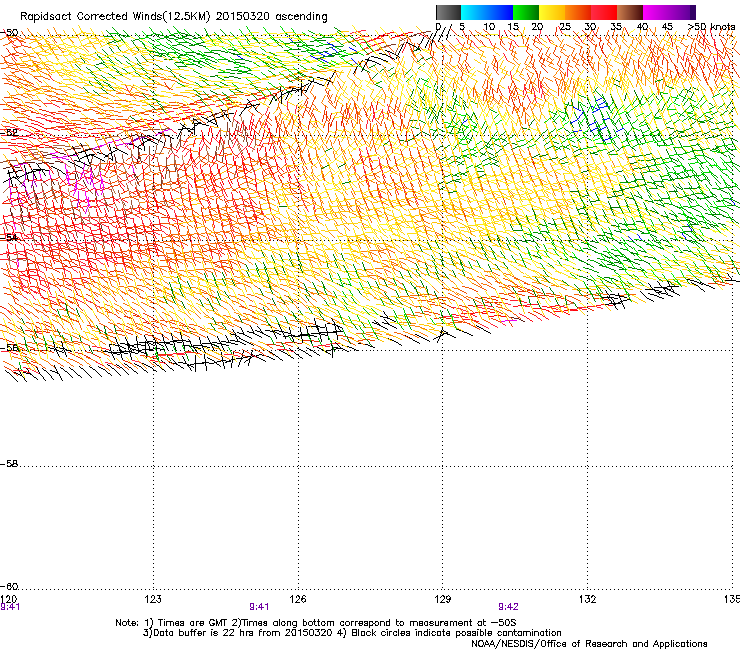740x650 pixels.
Task: Click the orange 25-30 knots legend swatch
Action: click(578, 12)
